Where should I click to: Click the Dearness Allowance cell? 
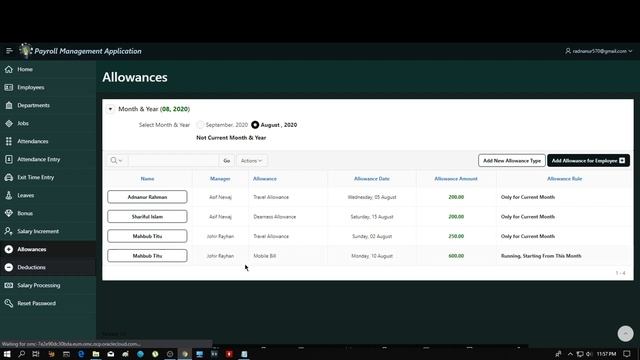click(x=275, y=217)
